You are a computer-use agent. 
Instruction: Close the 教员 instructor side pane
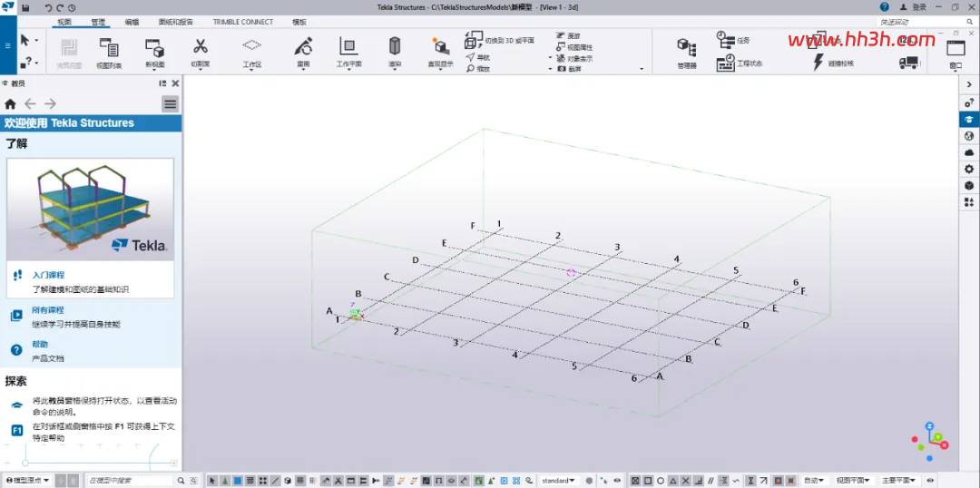pyautogui.click(x=176, y=83)
